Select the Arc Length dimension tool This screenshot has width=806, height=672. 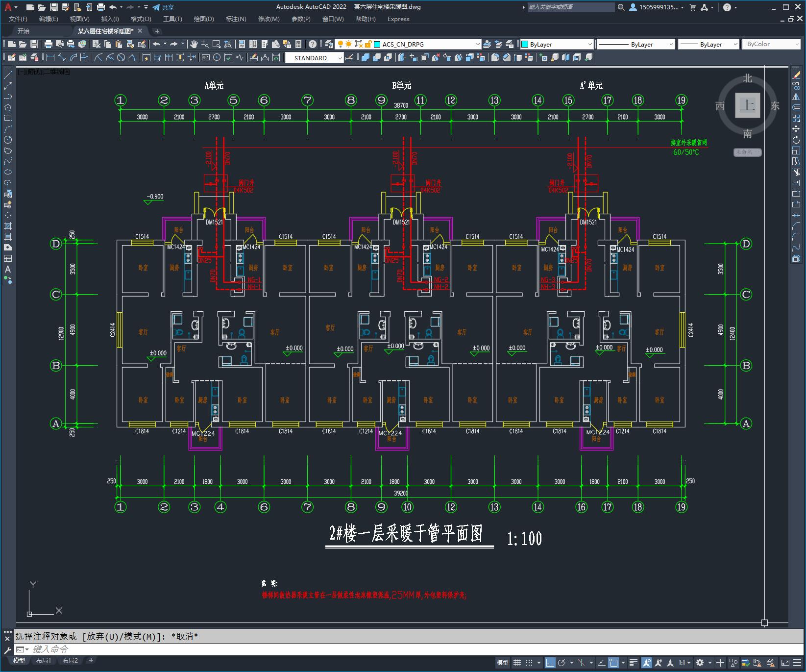tap(73, 57)
